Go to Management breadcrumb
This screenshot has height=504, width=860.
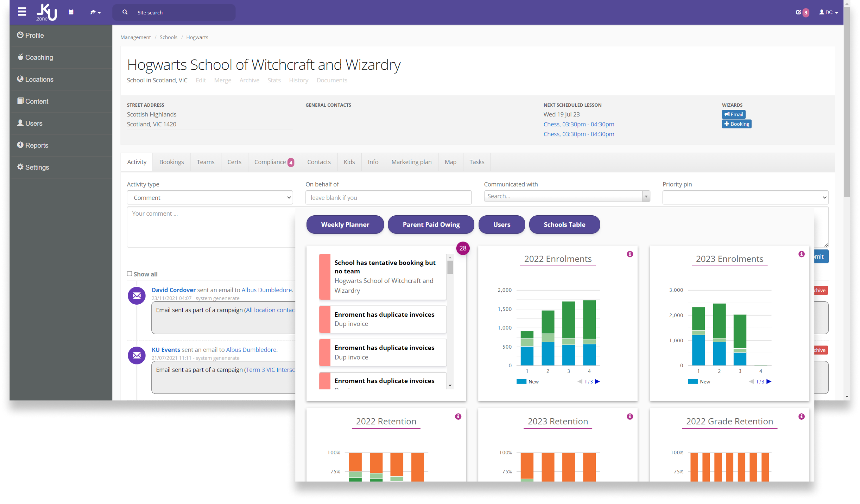[x=136, y=37]
